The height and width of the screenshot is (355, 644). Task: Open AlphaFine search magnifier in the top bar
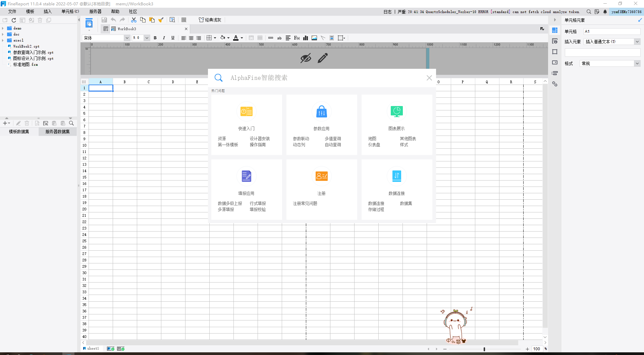click(x=589, y=12)
